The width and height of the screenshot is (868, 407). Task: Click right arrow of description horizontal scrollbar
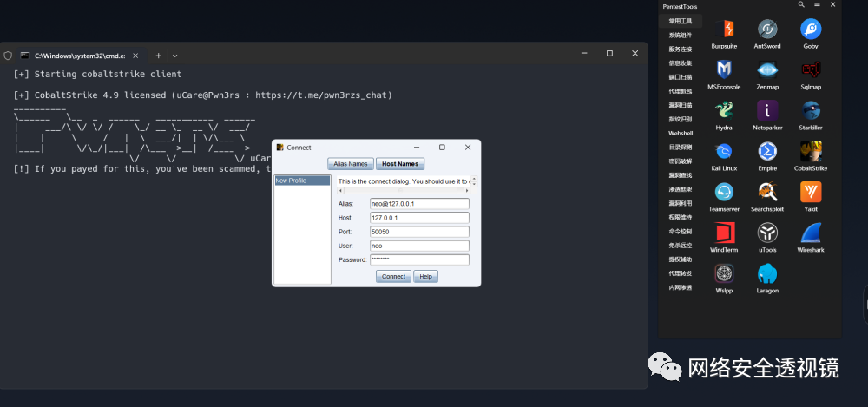(x=467, y=191)
